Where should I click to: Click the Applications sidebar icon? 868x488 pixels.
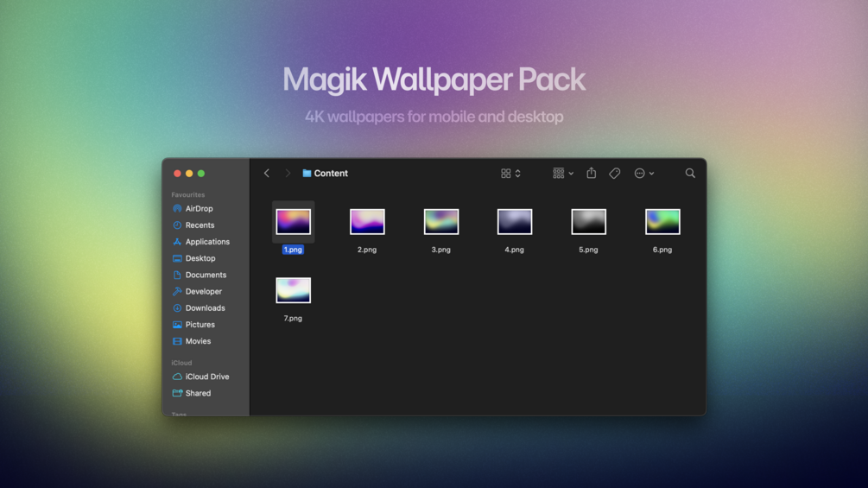(x=177, y=242)
